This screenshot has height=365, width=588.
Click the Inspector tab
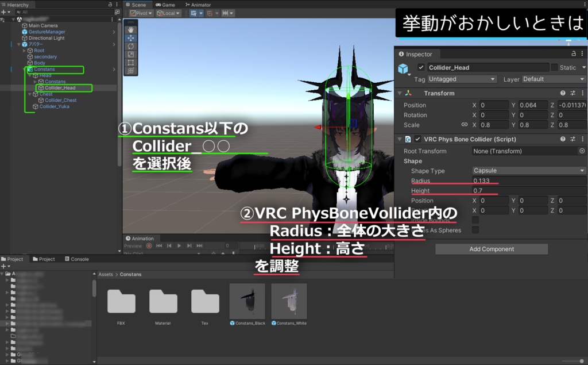click(x=416, y=54)
